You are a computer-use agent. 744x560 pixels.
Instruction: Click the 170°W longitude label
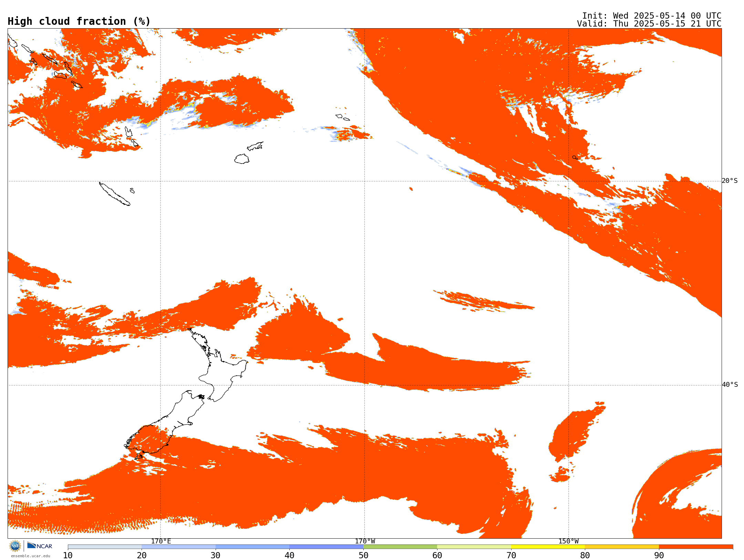(365, 541)
